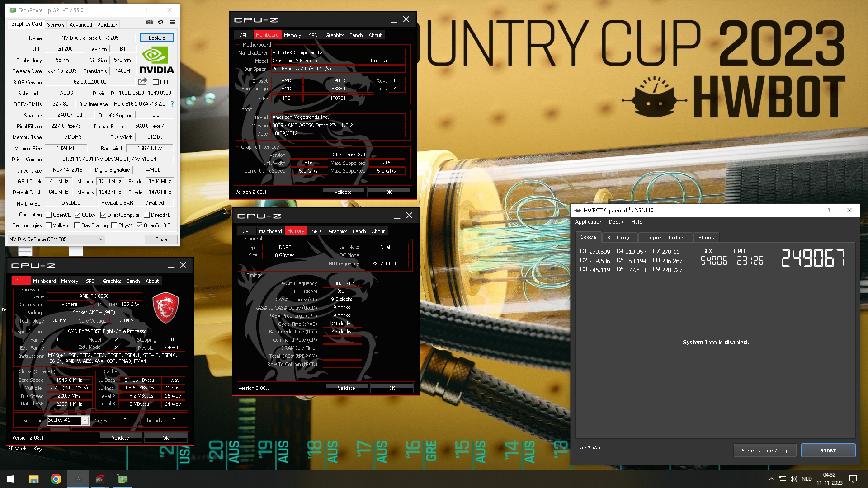This screenshot has width=868, height=488.
Task: Click the Bus Interface question mark icon
Action: click(172, 104)
